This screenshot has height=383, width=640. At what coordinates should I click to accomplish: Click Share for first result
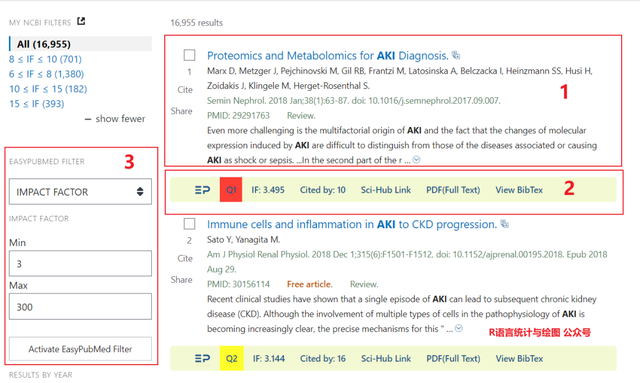pos(182,111)
